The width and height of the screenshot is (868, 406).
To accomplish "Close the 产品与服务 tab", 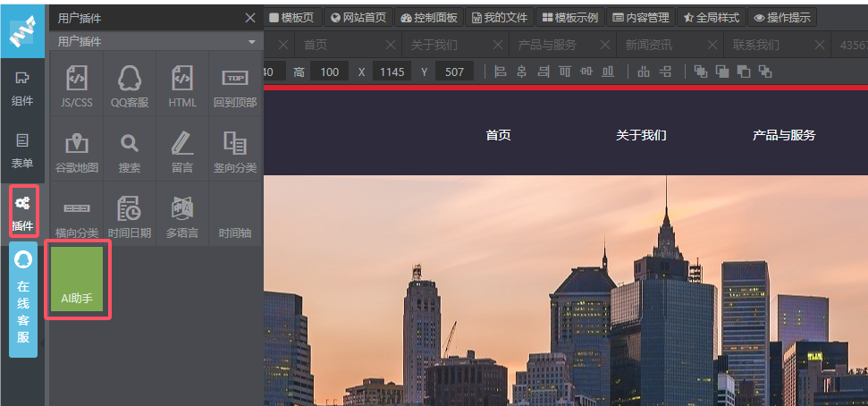I will (605, 45).
